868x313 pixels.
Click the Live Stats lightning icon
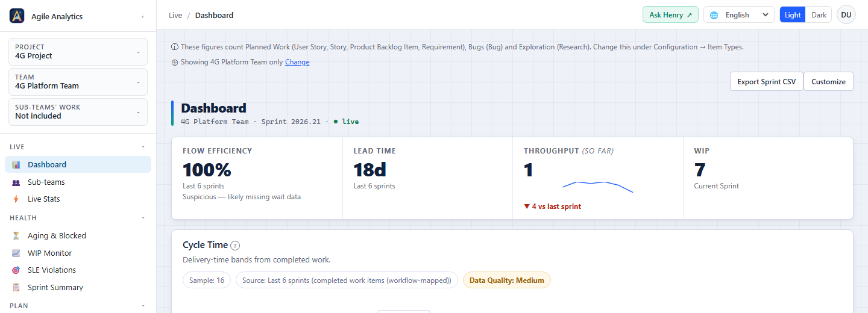click(16, 199)
